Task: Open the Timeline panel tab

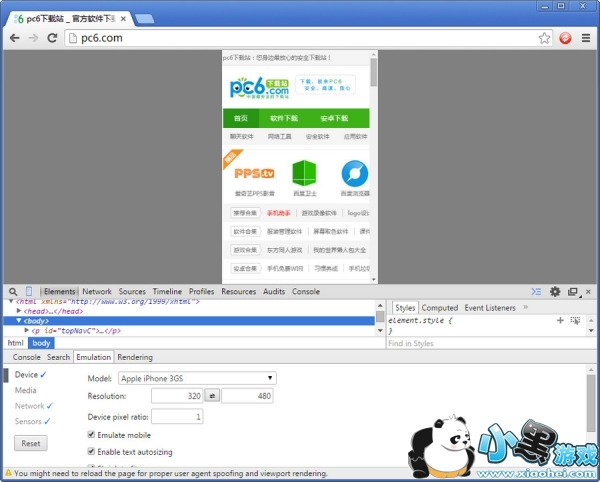Action: [x=167, y=291]
